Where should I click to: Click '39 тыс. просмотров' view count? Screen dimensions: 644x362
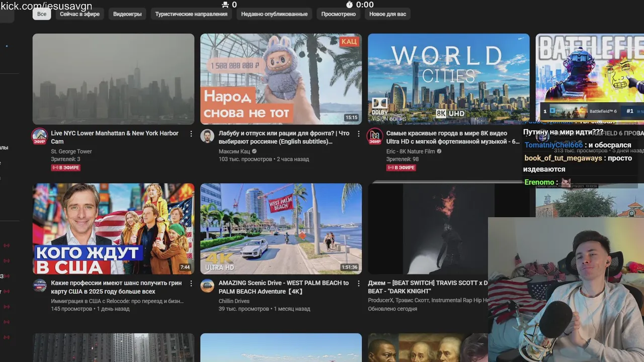(244, 309)
